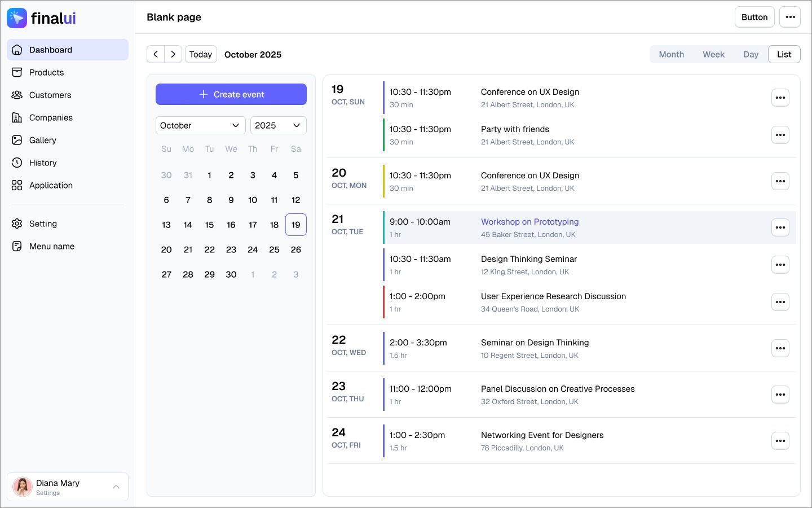Viewport: 812px width, 508px height.
Task: Click the Customers icon
Action: [17, 95]
